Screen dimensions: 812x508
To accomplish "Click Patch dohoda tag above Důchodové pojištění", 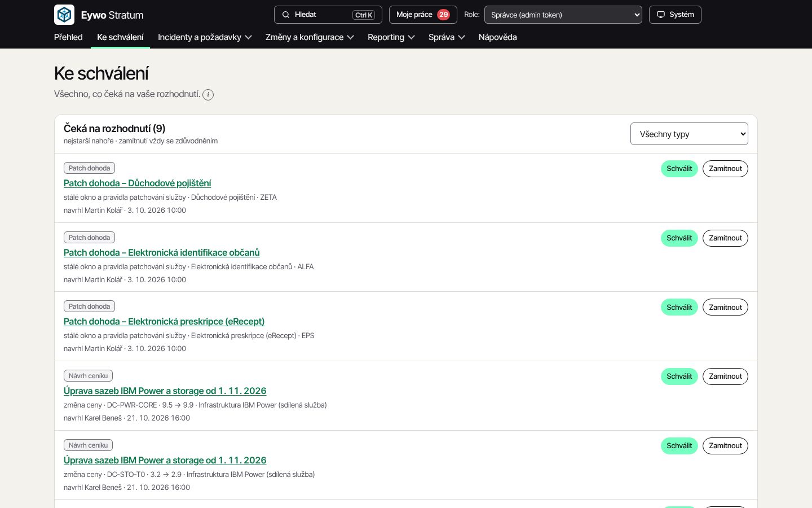I will coord(89,168).
